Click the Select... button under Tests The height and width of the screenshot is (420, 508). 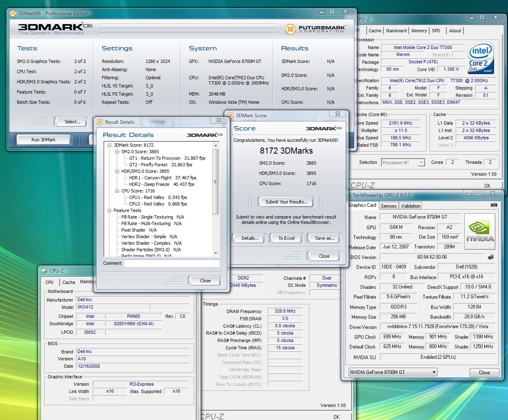pos(70,122)
